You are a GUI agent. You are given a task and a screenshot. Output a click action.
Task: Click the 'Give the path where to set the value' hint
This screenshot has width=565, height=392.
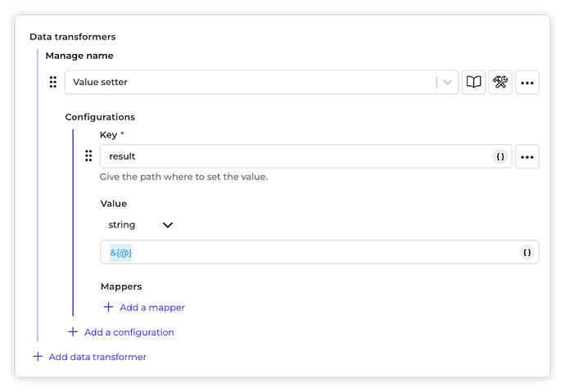click(183, 177)
